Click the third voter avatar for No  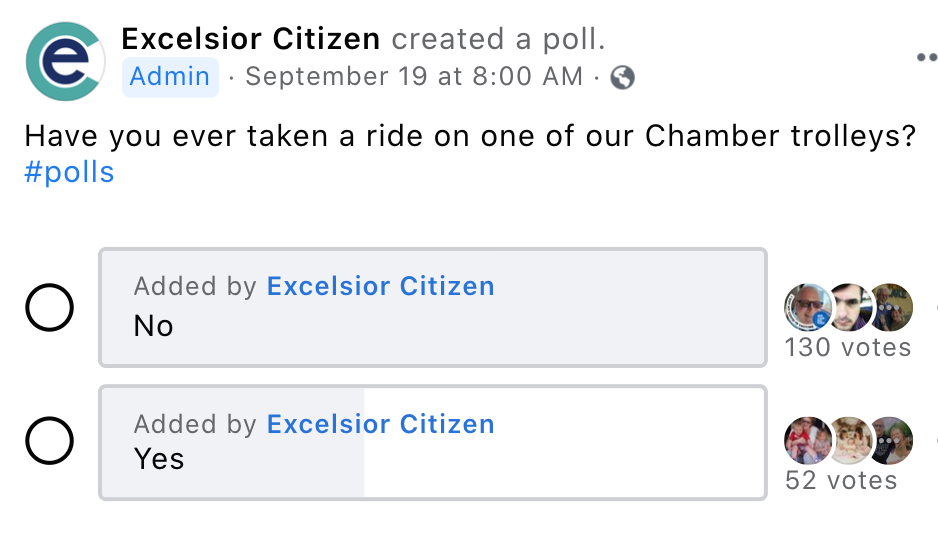pyautogui.click(x=890, y=308)
